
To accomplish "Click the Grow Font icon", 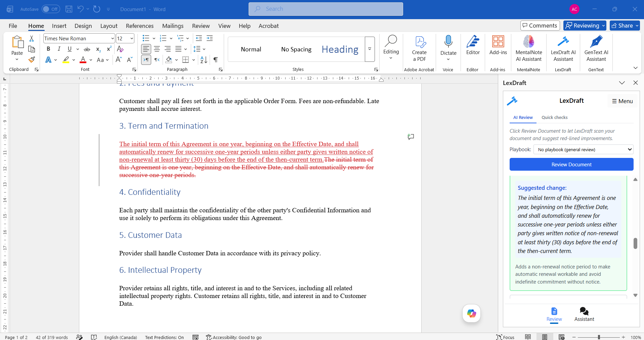I will pyautogui.click(x=119, y=60).
